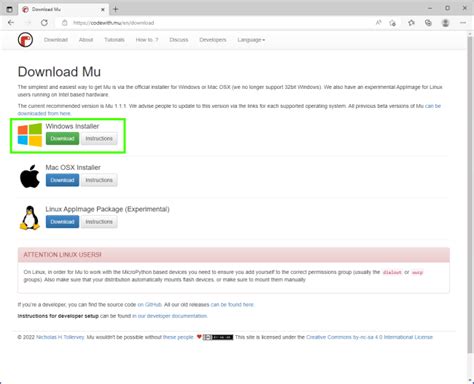Go back using the browser back arrow
This screenshot has width=474, height=384.
click(x=11, y=23)
